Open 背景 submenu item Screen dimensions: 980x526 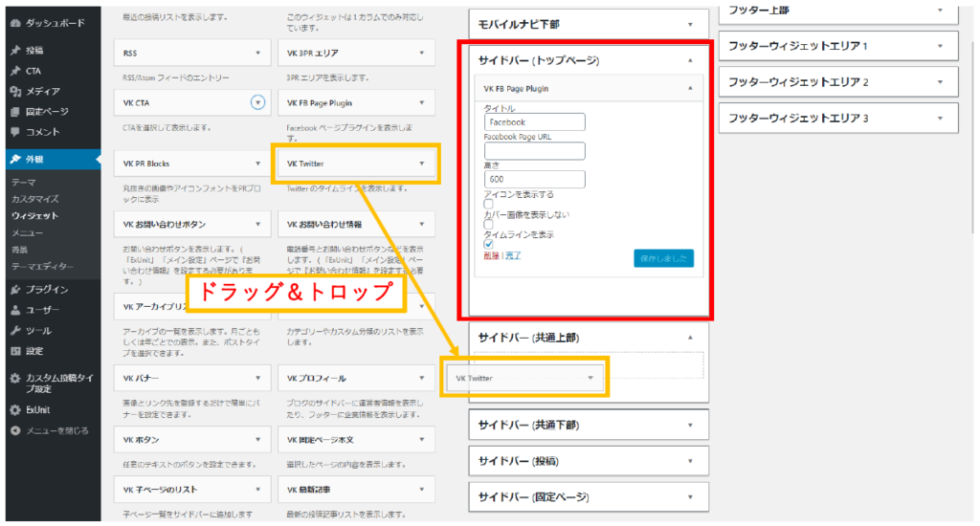(19, 250)
